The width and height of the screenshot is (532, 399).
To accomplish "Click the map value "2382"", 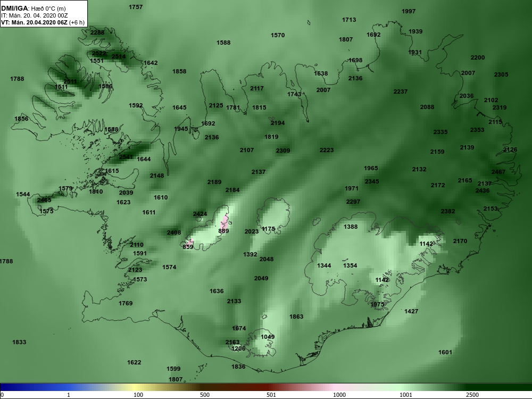I will [x=448, y=211].
